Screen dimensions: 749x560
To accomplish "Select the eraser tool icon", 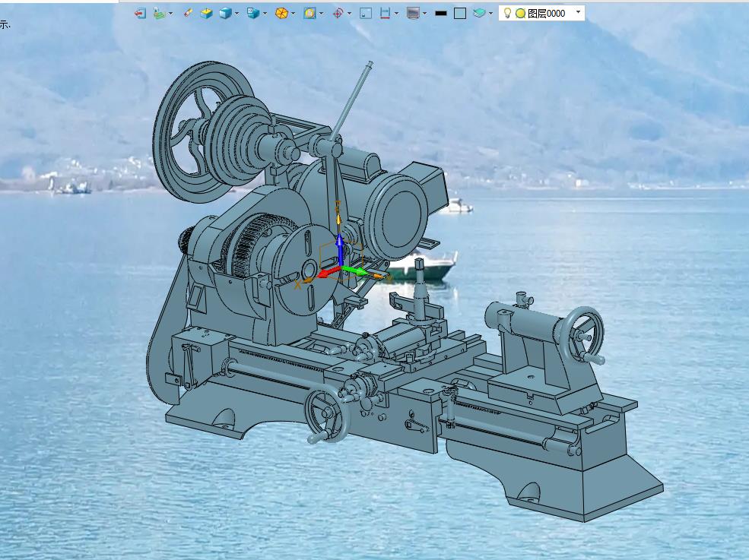I will 188,13.
